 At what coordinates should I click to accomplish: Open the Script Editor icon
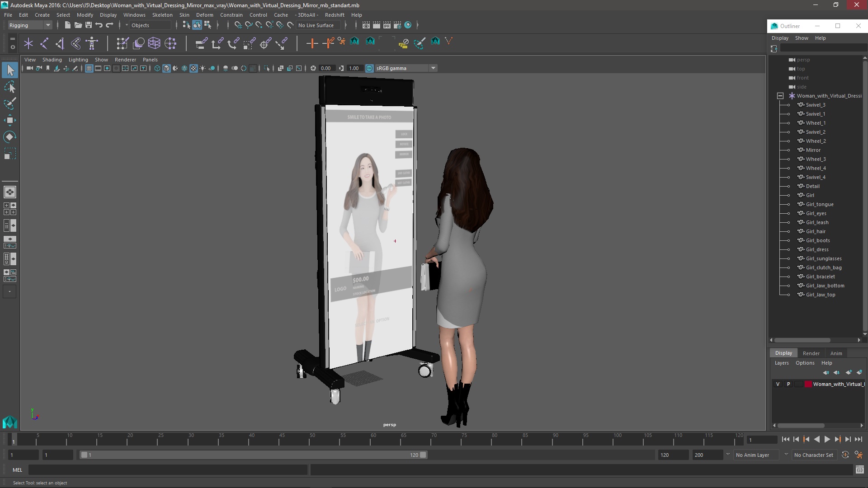pos(860,470)
